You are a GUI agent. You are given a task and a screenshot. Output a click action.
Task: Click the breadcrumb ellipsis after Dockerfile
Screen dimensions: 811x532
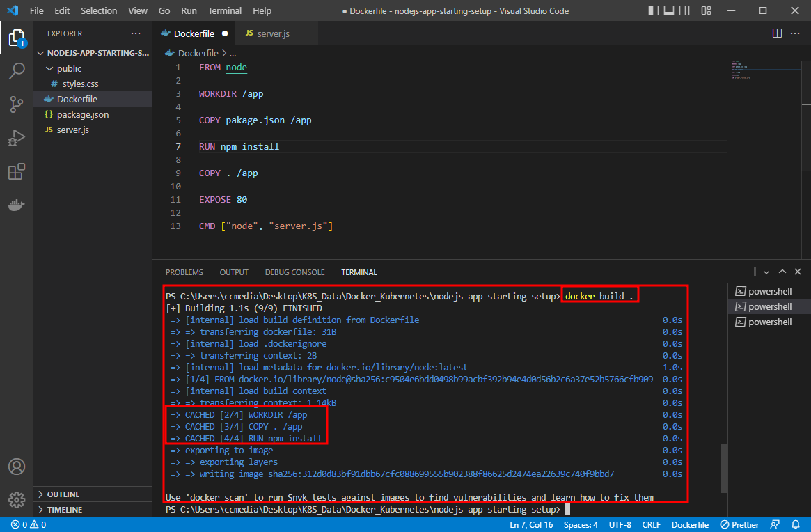tap(233, 54)
